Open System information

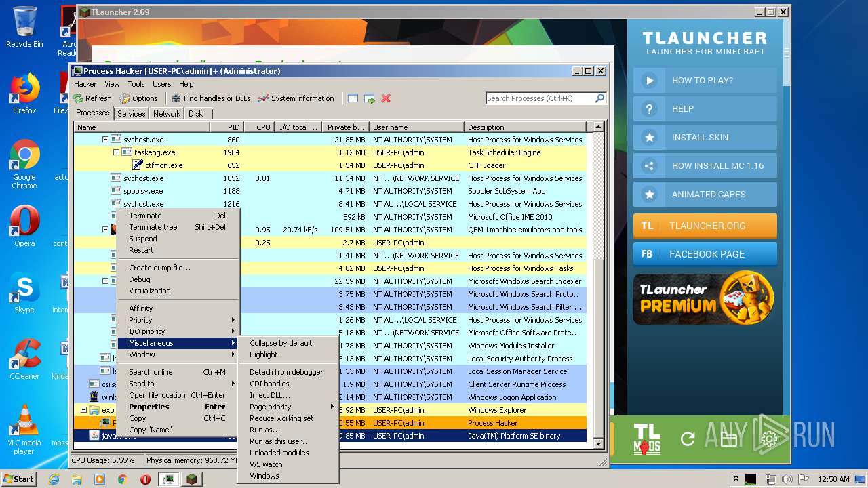tap(296, 98)
